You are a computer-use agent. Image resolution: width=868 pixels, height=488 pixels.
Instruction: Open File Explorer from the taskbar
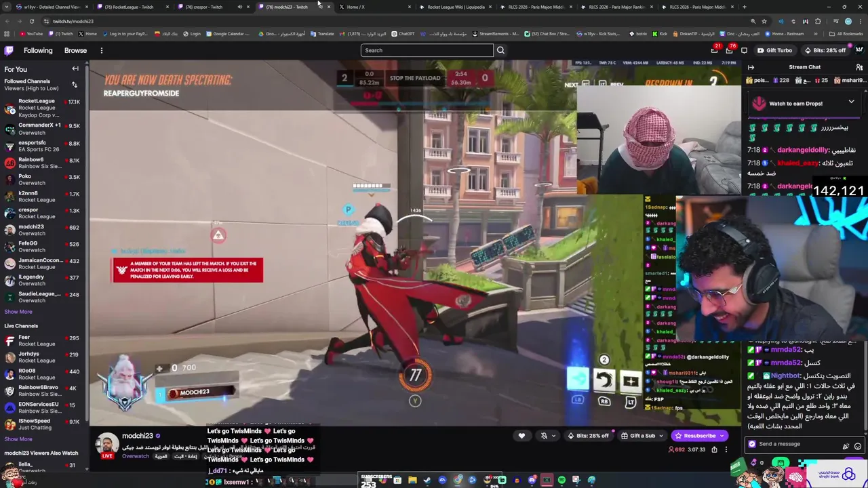coord(412,481)
